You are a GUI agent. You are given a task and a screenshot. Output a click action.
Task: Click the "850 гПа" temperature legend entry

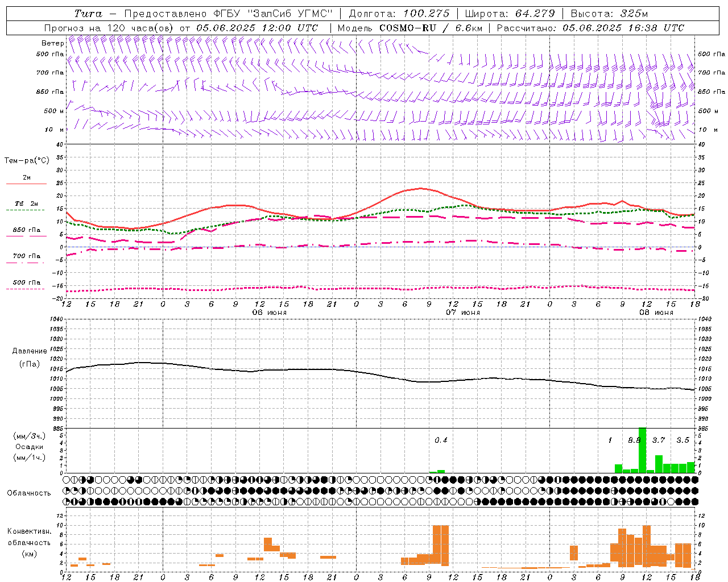27,230
